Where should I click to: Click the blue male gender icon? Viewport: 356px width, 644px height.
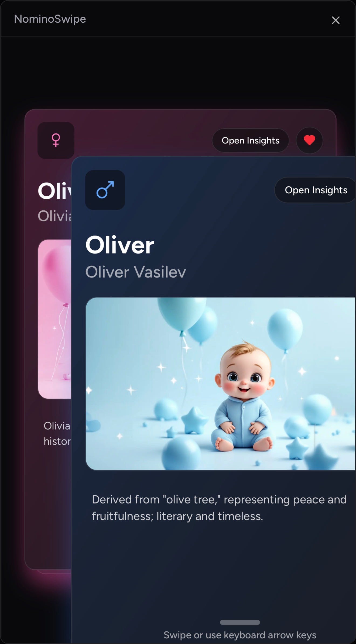[x=105, y=190]
